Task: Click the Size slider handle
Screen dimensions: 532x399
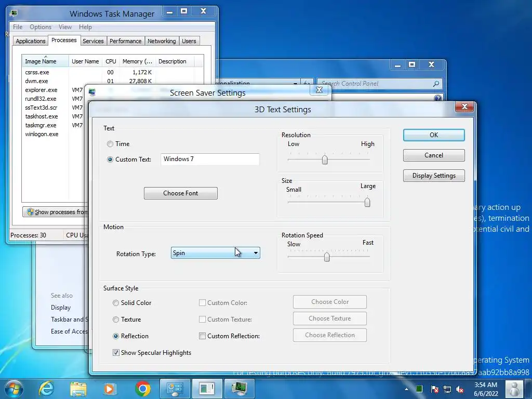Action: click(367, 202)
